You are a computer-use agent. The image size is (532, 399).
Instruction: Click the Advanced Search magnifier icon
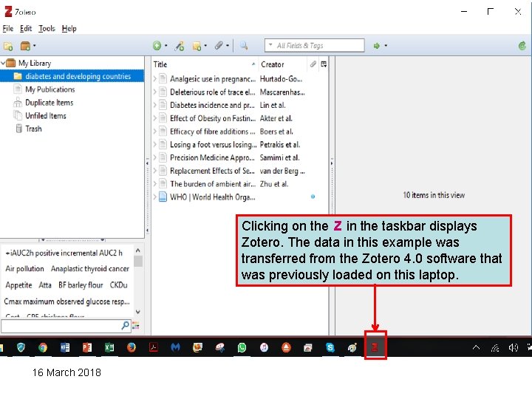(x=244, y=46)
